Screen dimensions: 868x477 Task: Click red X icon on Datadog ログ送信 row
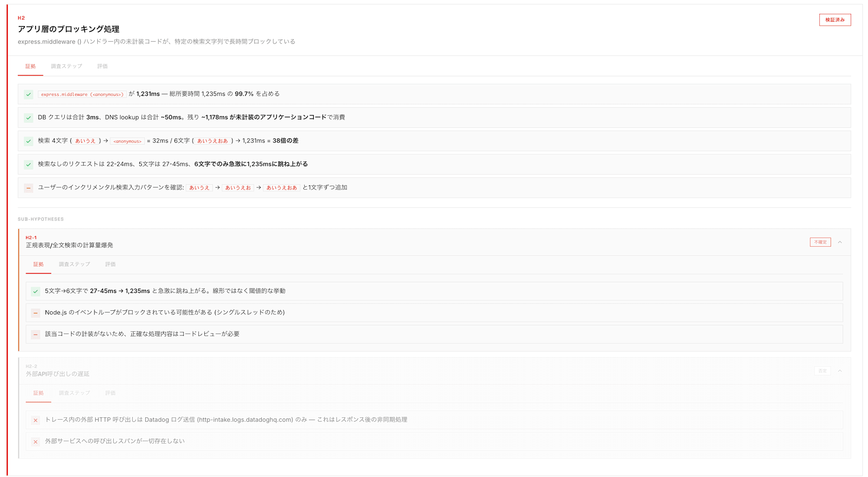(x=36, y=420)
